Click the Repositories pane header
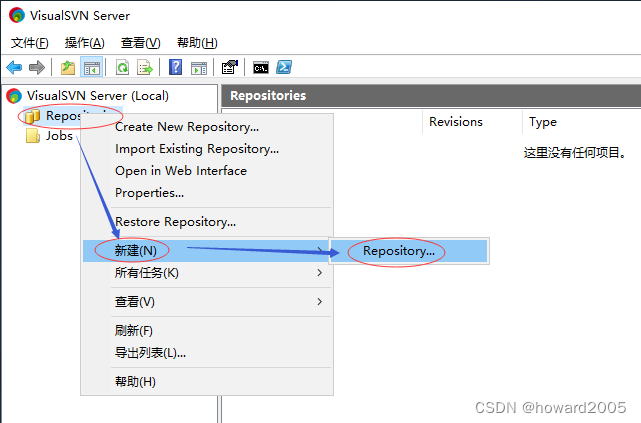This screenshot has width=641, height=423. (431, 96)
